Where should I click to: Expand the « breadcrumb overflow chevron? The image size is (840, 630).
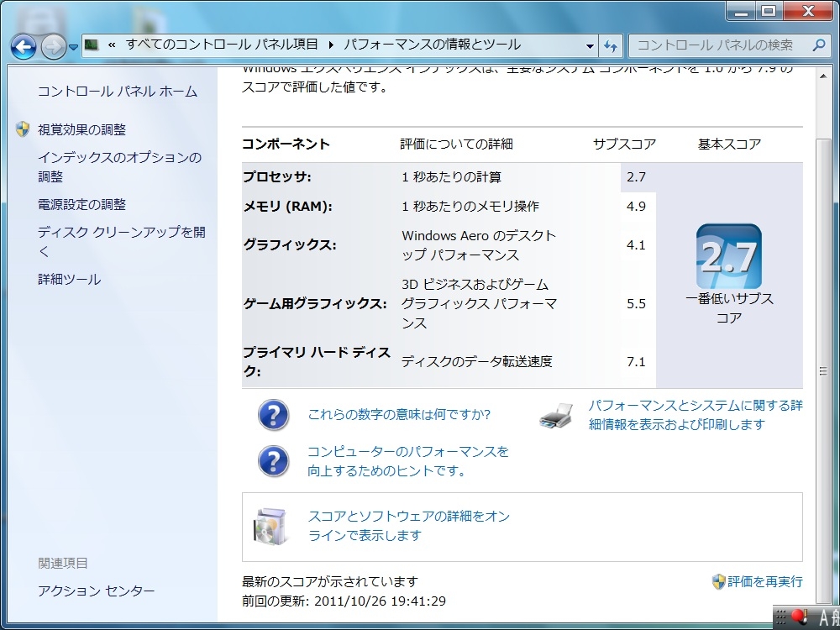point(112,45)
